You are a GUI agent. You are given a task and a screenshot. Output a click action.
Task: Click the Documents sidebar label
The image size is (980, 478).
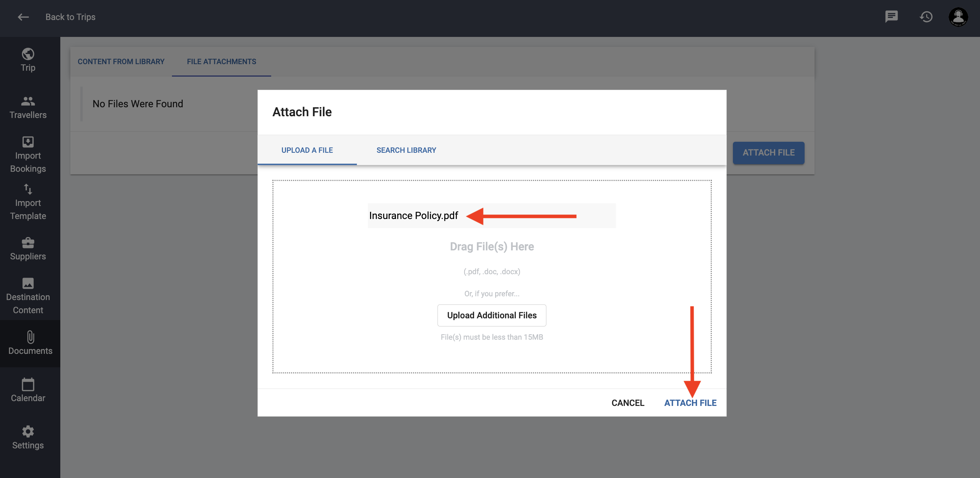pos(30,351)
